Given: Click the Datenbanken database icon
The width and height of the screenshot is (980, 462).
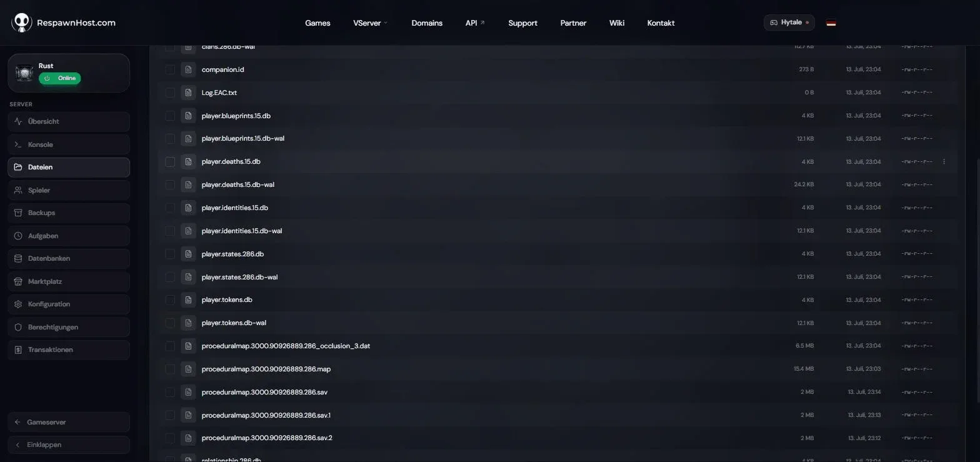Looking at the screenshot, I should [18, 258].
